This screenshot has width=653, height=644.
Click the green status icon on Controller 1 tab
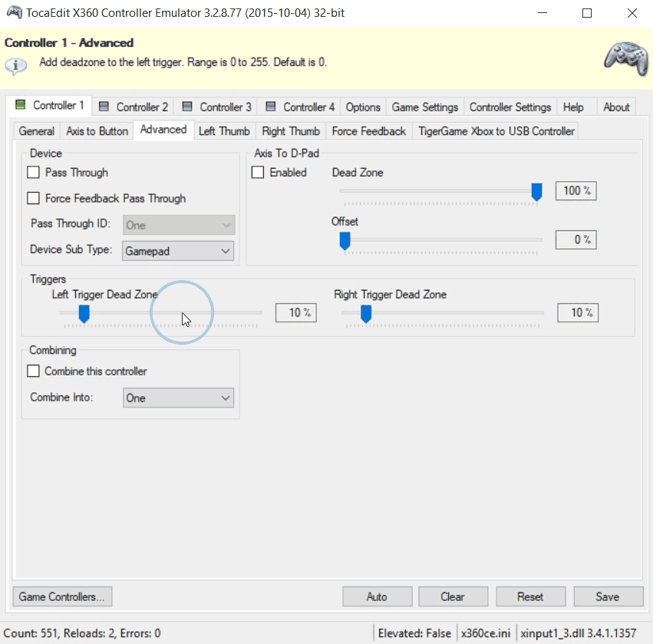(20, 104)
